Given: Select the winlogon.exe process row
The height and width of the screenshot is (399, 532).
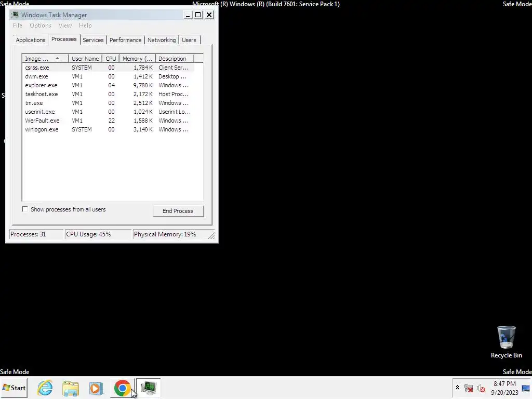Looking at the screenshot, I should tap(109, 129).
